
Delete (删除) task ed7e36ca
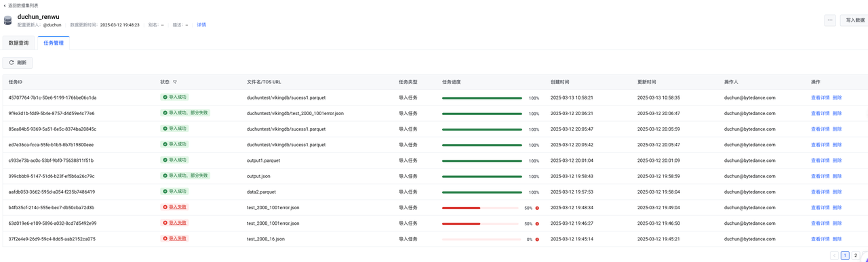tap(837, 145)
